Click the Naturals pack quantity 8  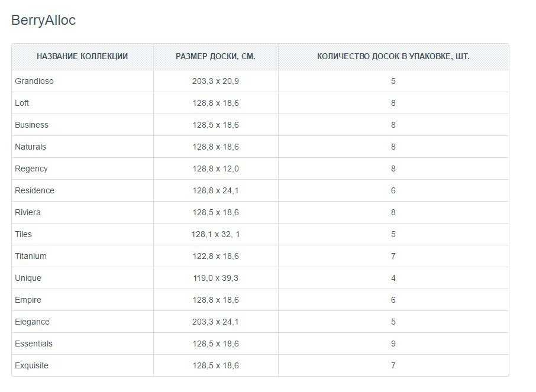[x=393, y=147]
